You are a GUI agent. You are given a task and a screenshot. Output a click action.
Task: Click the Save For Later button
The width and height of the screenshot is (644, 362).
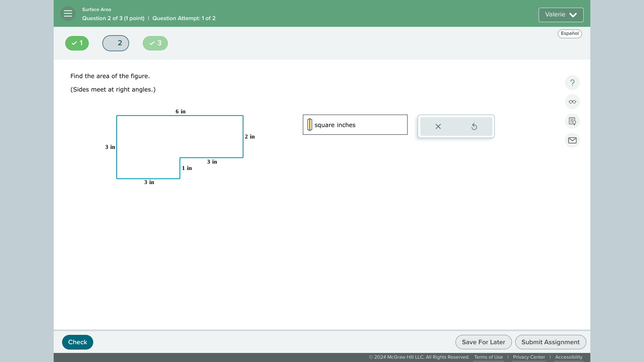[x=483, y=342]
